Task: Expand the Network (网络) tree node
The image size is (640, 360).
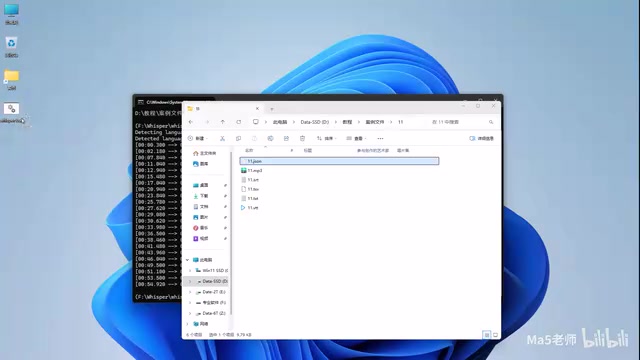Action: click(x=187, y=324)
